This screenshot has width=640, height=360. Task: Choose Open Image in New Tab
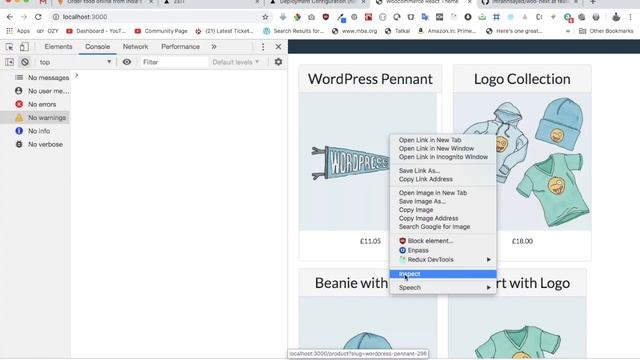(443, 193)
